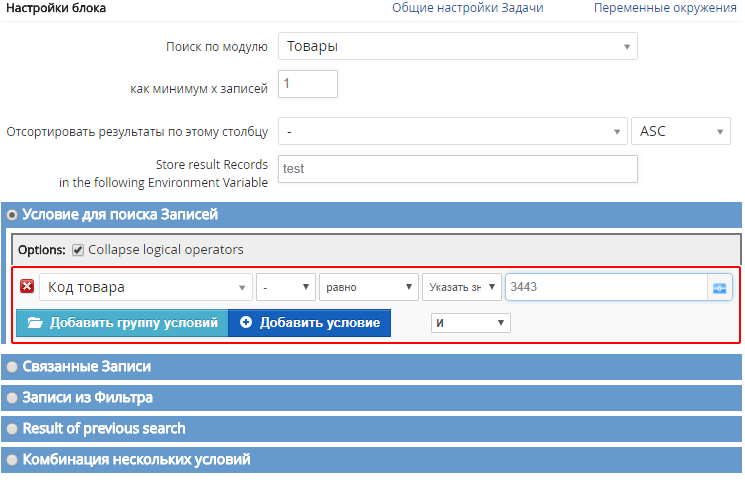Focus the minimum records count field
The height and width of the screenshot is (482, 745).
click(308, 84)
